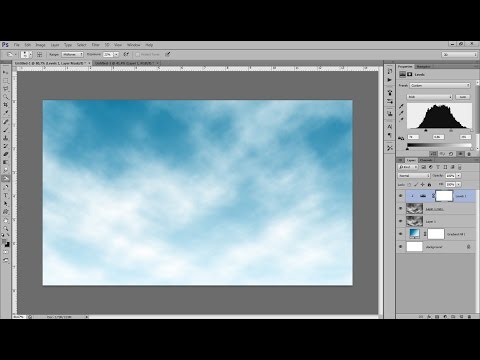Image resolution: width=480 pixels, height=360 pixels.
Task: Toggle lock all for layer
Action: (x=429, y=184)
